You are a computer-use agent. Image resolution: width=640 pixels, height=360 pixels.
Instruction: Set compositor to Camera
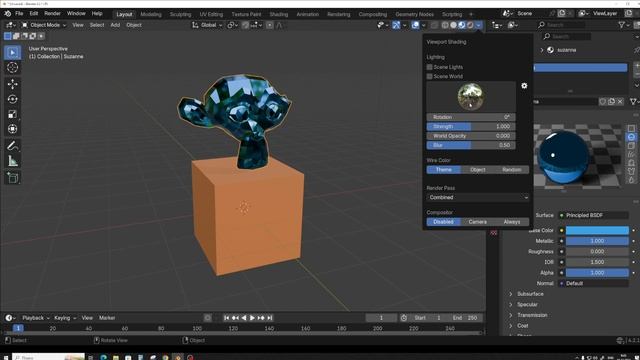[478, 222]
